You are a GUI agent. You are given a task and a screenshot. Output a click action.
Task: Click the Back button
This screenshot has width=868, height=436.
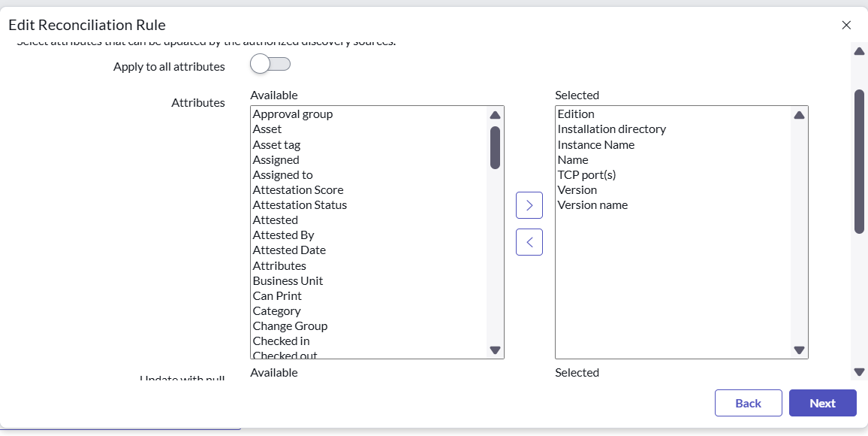click(748, 402)
